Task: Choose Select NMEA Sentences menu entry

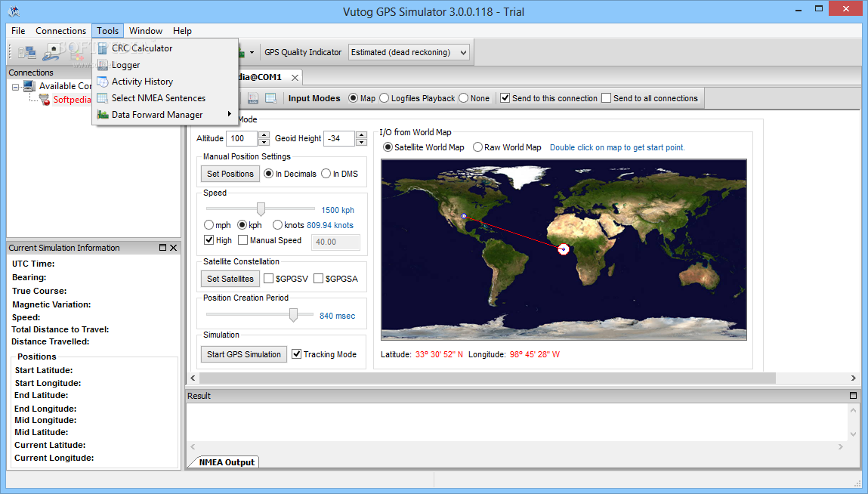Action: (165, 98)
